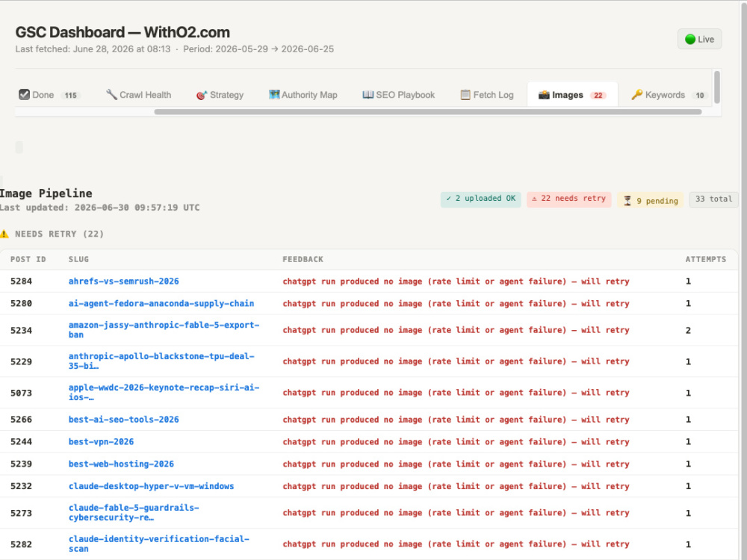The width and height of the screenshot is (747, 560).
Task: Open ai-agent-fedora-anaconda-supply-chain link
Action: 161,303
